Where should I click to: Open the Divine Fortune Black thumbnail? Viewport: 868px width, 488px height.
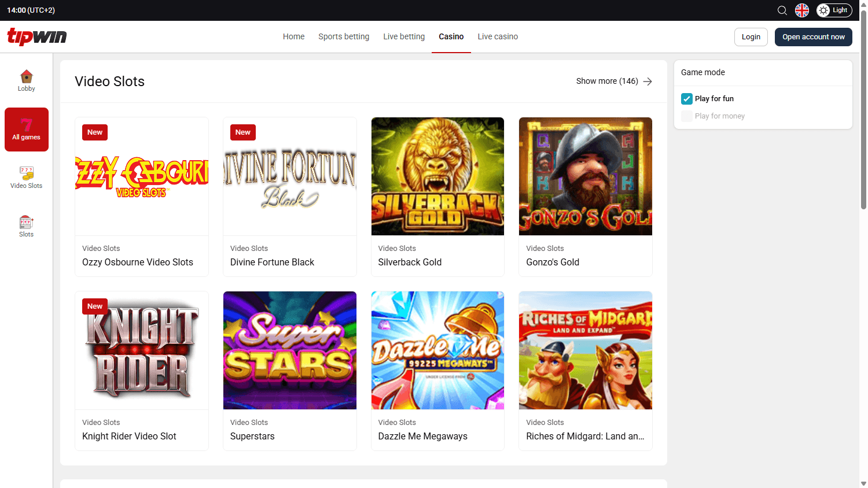290,176
